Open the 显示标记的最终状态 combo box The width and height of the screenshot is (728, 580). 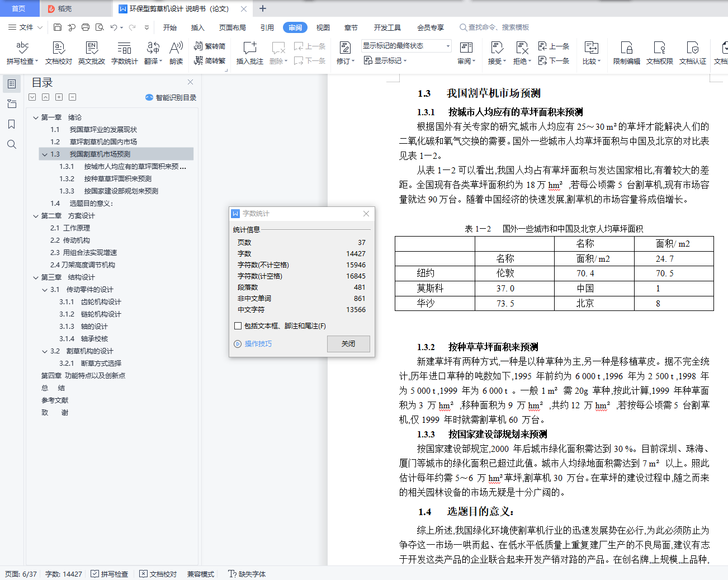[x=406, y=46]
